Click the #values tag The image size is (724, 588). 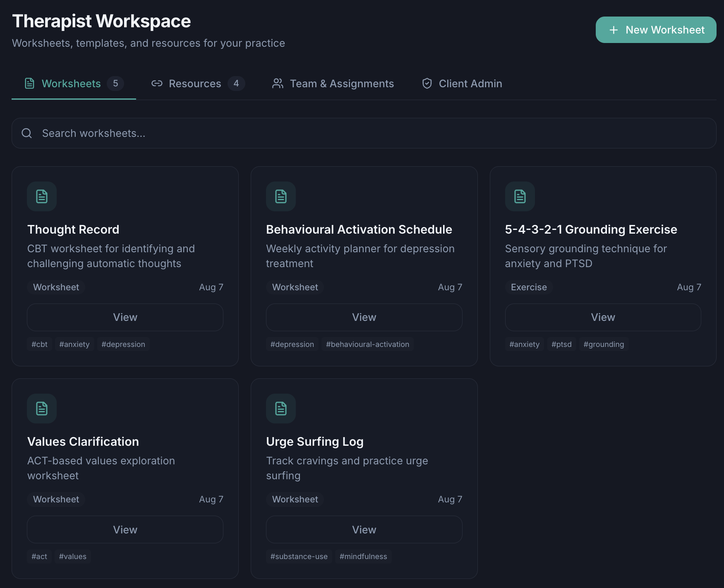point(73,556)
